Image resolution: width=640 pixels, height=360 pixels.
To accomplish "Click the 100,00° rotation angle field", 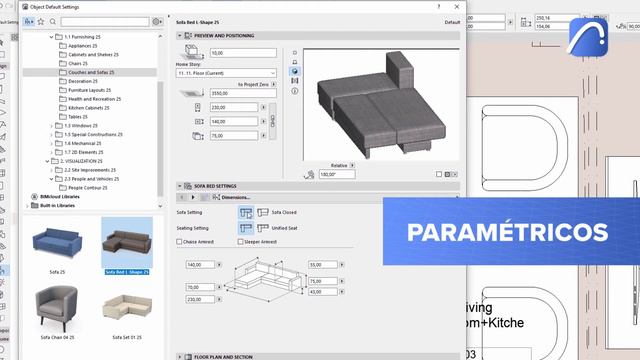I will [x=337, y=175].
